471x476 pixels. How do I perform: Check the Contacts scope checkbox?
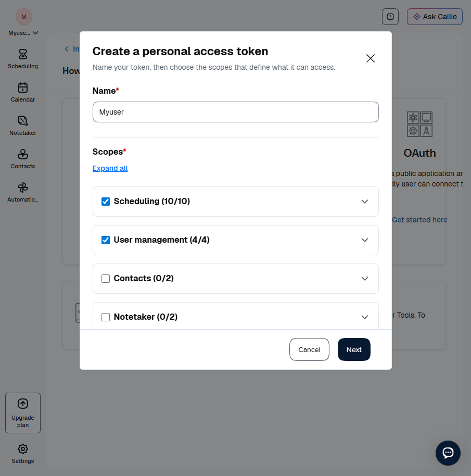[x=106, y=279]
